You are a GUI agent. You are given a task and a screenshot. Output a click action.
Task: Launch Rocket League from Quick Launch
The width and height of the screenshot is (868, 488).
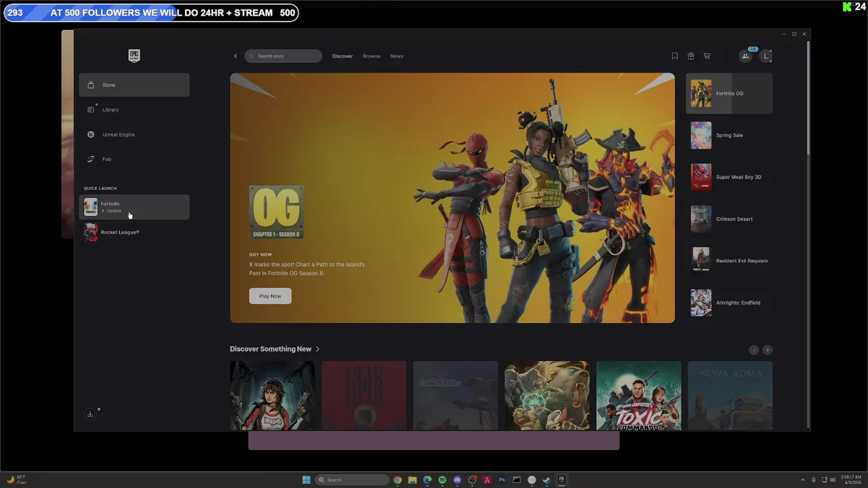click(x=134, y=232)
